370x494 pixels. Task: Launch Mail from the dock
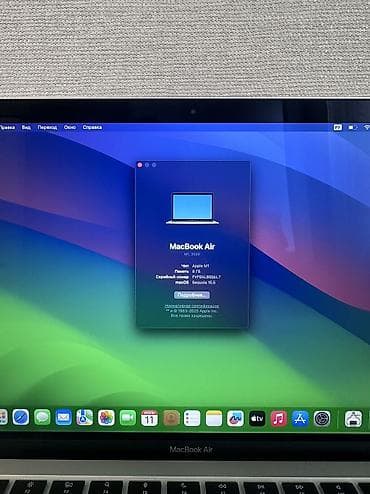pos(63,417)
